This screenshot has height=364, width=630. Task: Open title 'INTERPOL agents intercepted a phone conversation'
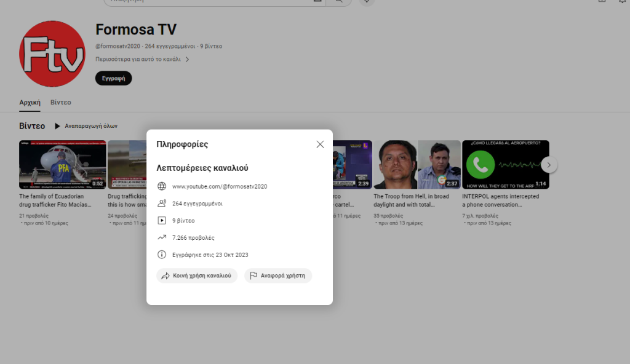coord(501,200)
